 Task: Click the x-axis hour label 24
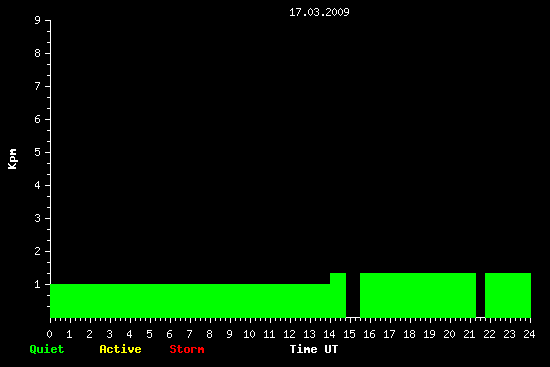529,334
